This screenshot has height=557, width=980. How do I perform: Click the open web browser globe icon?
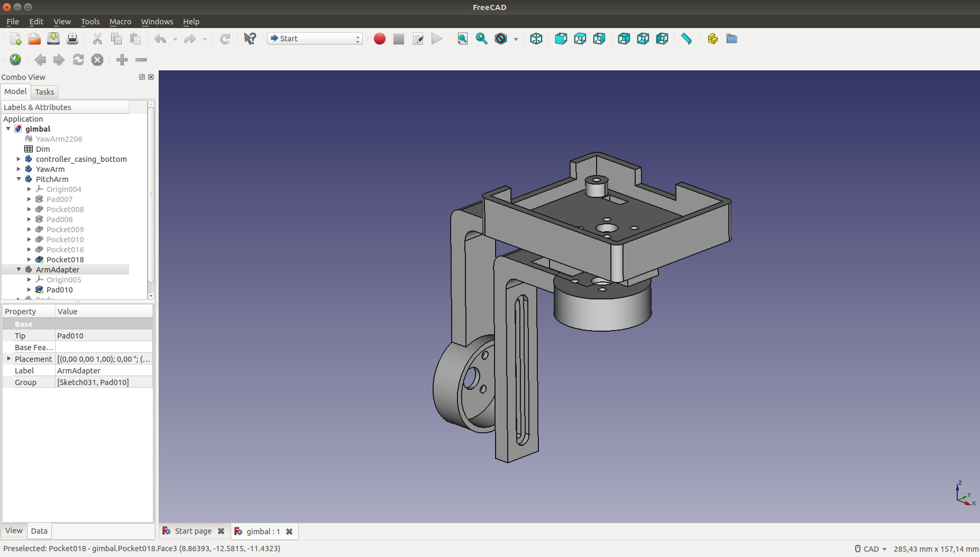click(x=15, y=60)
